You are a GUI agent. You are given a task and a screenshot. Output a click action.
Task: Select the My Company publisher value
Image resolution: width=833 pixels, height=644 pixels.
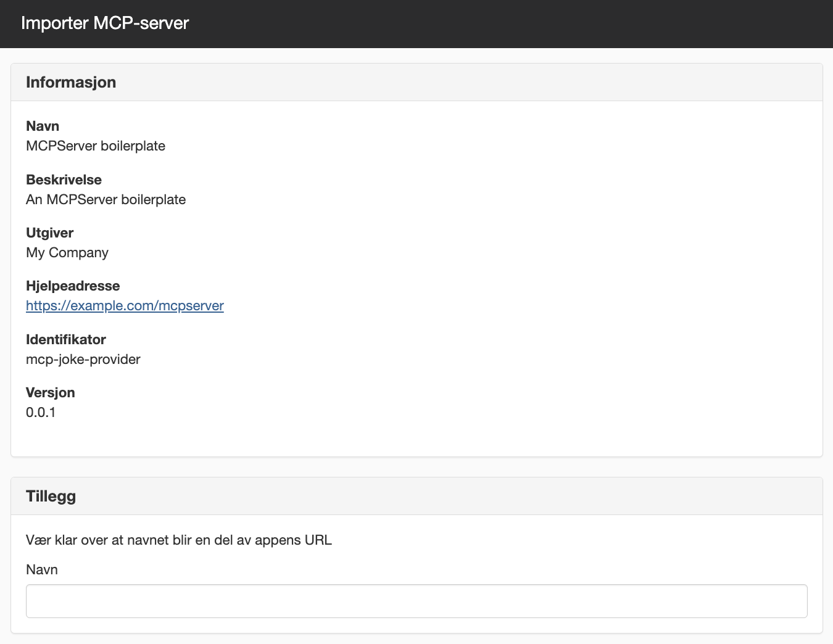pos(67,253)
